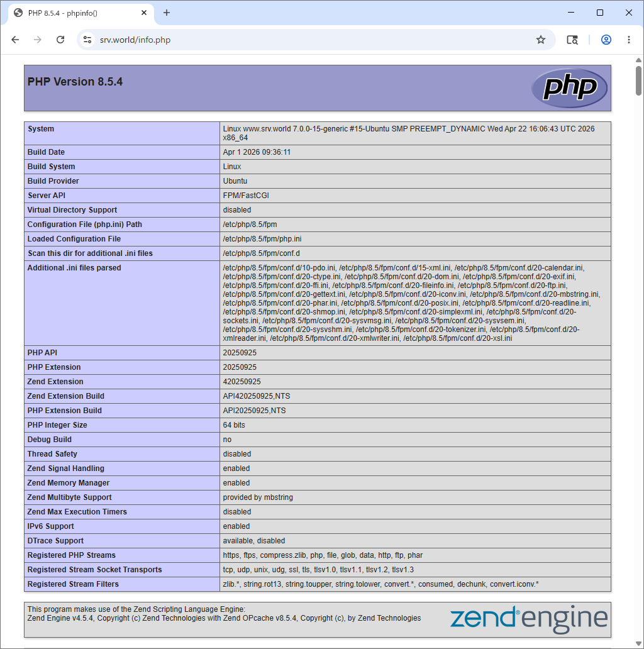
Task: Open a new tab with plus button
Action: tap(167, 13)
